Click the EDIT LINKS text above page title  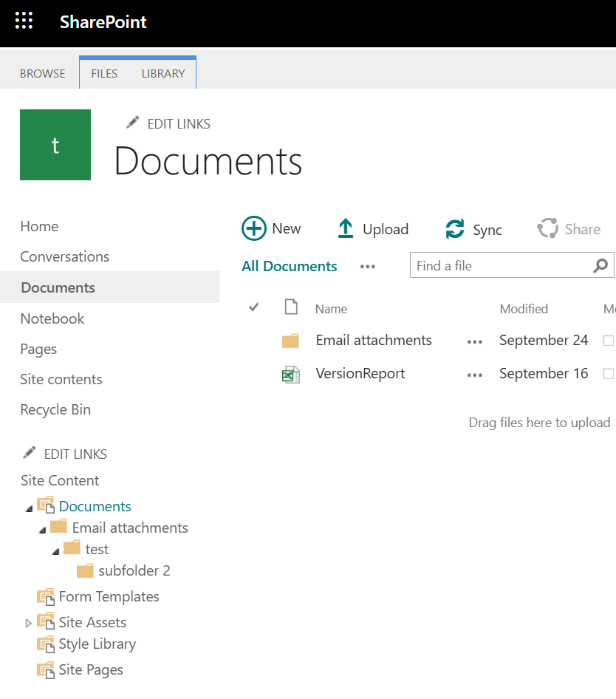click(179, 124)
